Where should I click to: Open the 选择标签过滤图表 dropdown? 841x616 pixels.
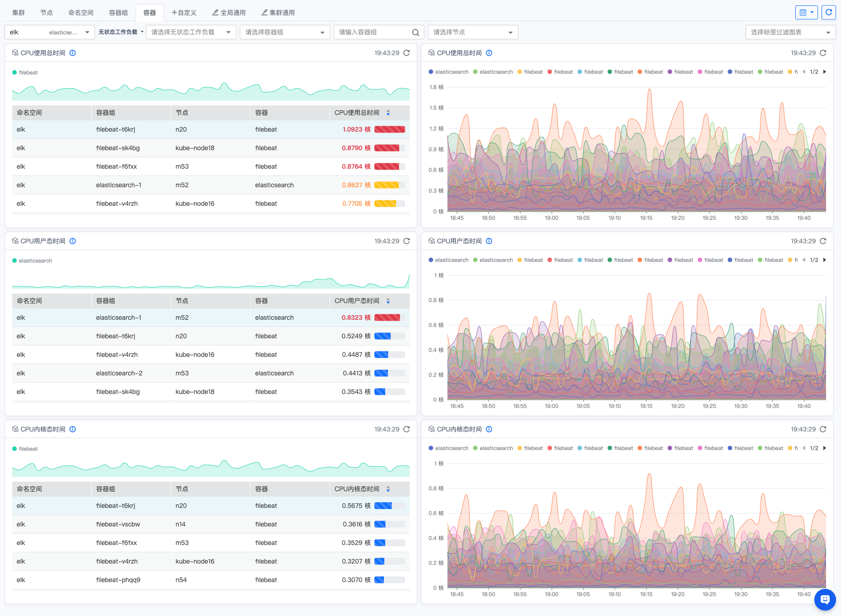(x=790, y=33)
